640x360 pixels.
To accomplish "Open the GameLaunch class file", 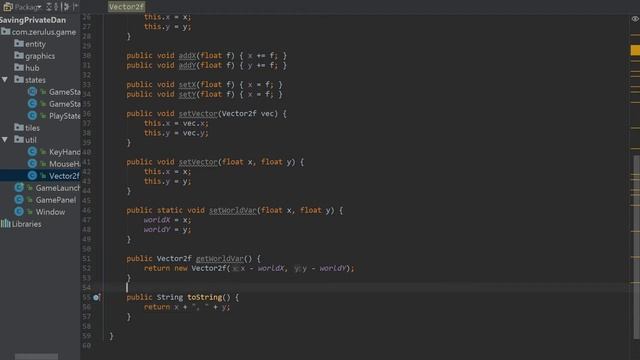I will (58, 188).
